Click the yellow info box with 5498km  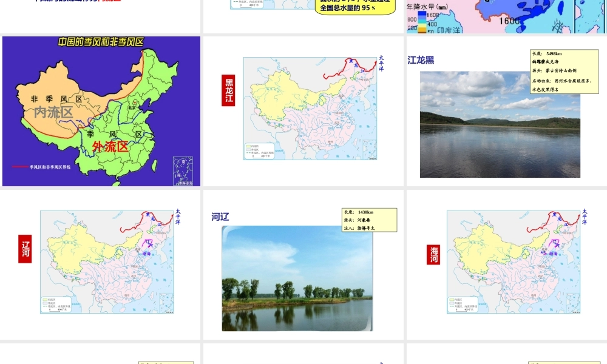pyautogui.click(x=565, y=72)
